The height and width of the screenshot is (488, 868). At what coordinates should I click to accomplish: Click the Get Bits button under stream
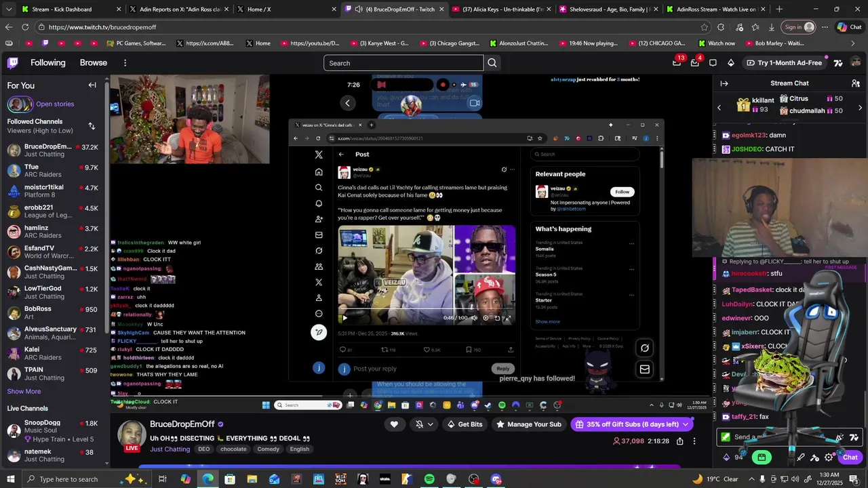[x=465, y=424]
